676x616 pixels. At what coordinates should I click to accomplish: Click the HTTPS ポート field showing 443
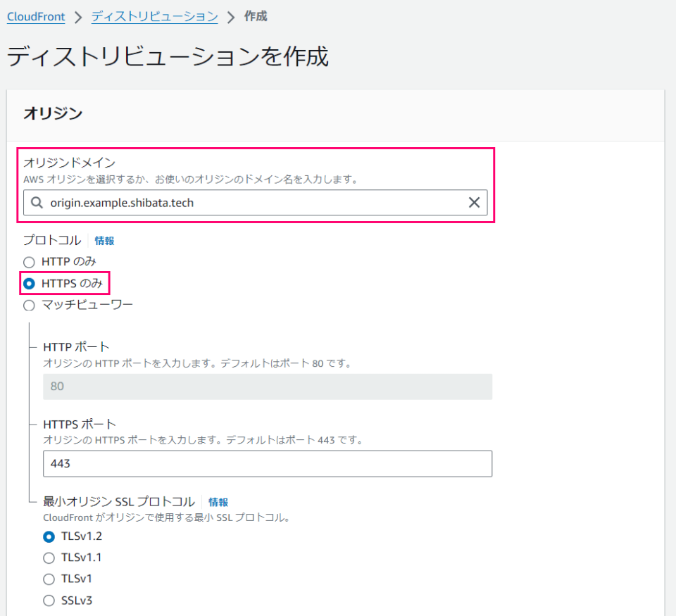(268, 463)
